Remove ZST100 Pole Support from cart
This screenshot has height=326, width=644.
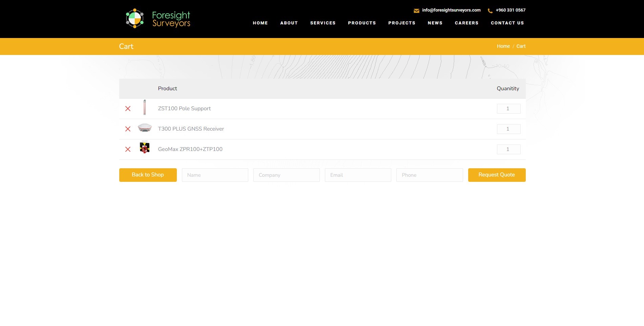(x=128, y=109)
